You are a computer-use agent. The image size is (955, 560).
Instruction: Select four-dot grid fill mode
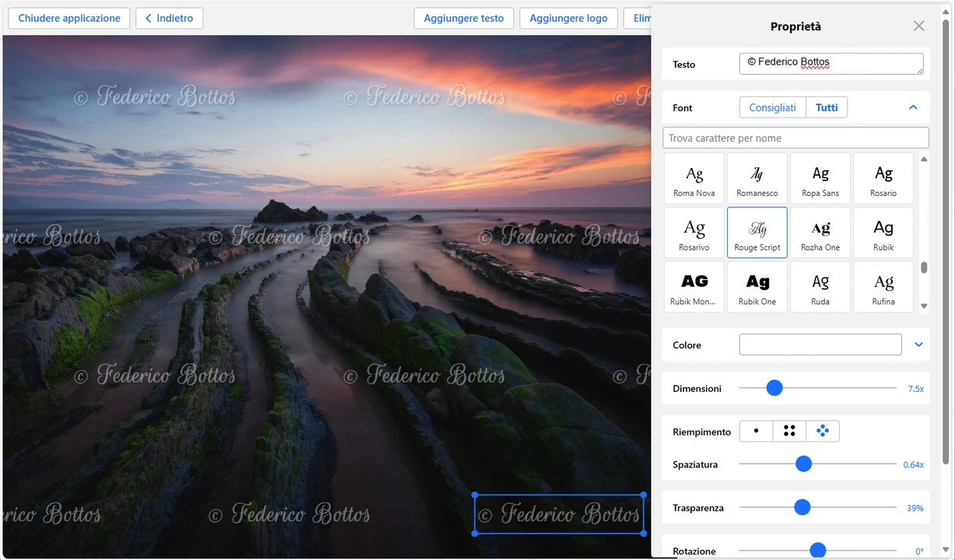click(x=789, y=431)
